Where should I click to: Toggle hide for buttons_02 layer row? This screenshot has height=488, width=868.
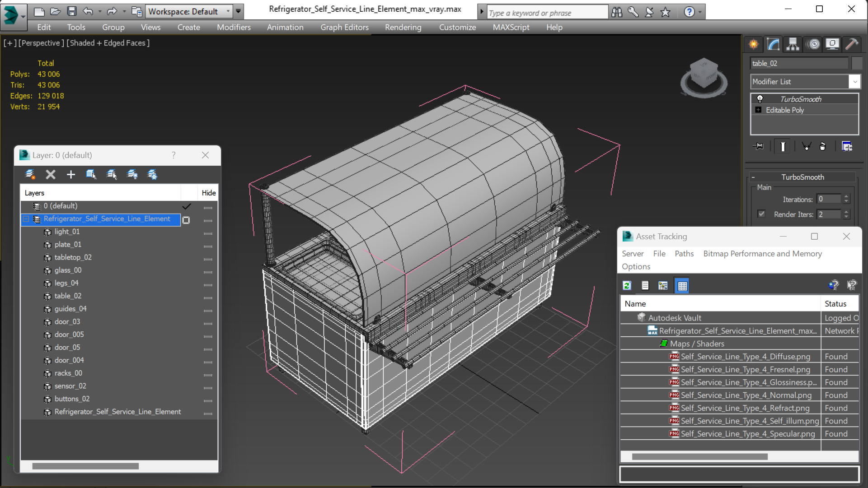tap(208, 401)
